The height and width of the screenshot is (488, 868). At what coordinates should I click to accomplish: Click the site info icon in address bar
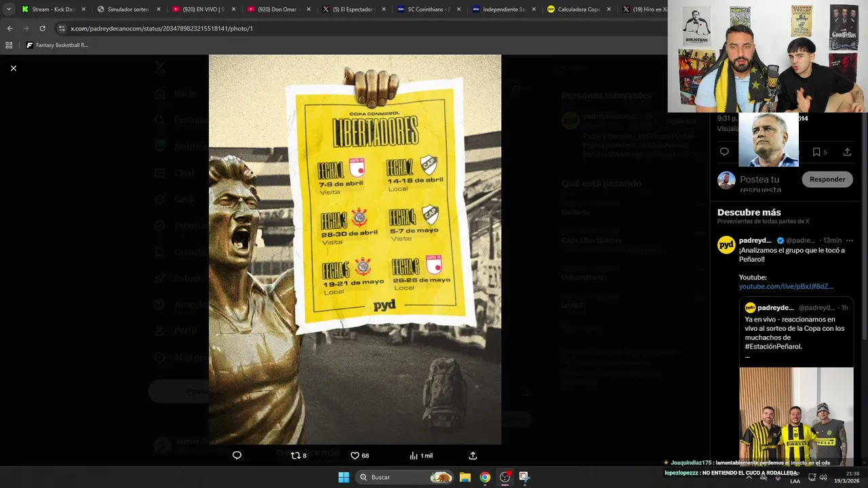point(62,28)
